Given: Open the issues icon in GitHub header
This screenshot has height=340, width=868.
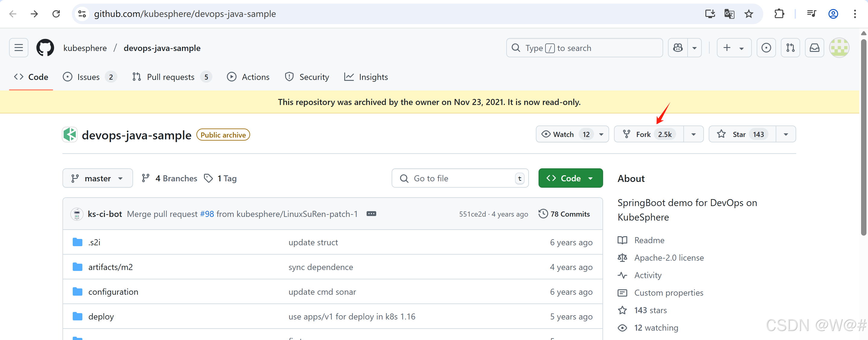Looking at the screenshot, I should pos(766,48).
